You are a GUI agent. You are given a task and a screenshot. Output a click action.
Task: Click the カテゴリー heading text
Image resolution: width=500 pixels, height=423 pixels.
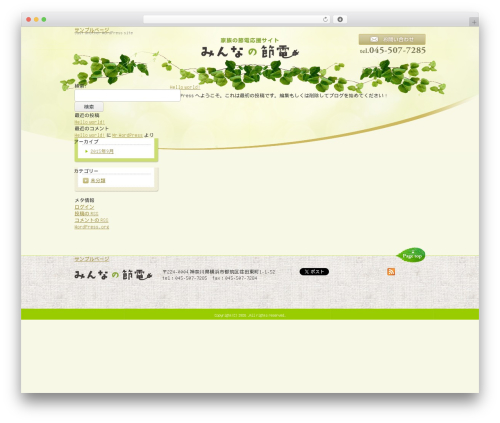coord(86,171)
